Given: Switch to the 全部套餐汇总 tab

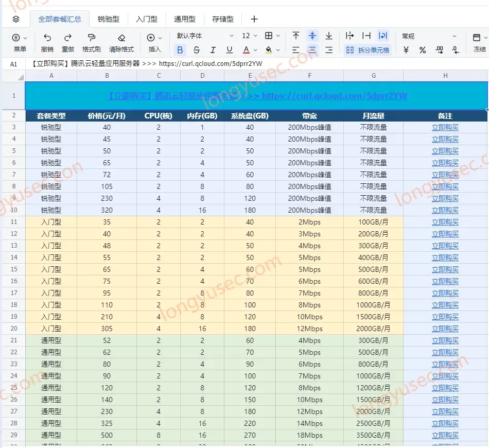Looking at the screenshot, I should 60,20.
